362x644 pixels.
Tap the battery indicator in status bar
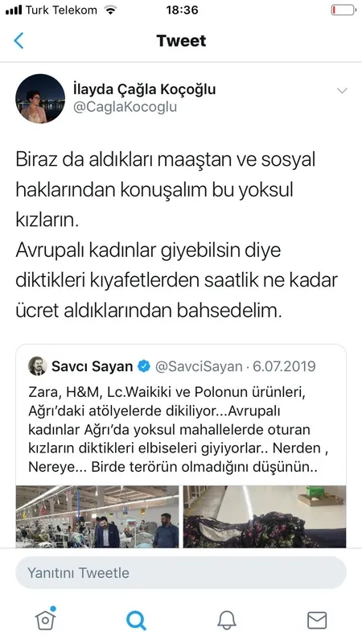point(344,10)
